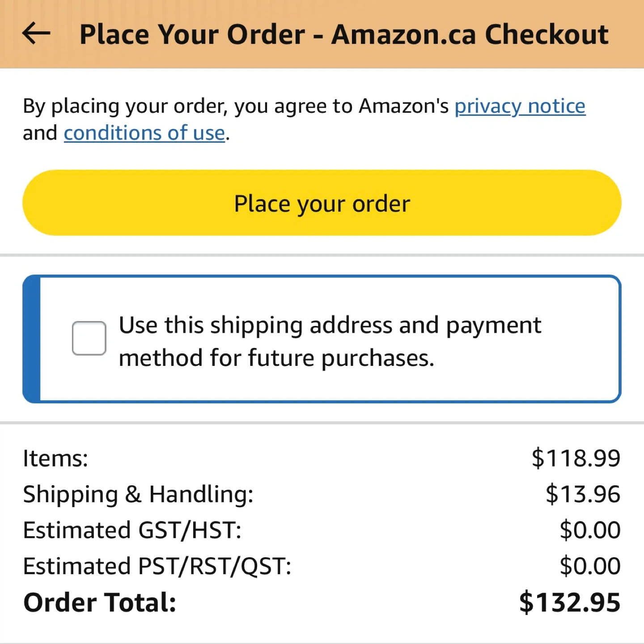The image size is (644, 644).
Task: Select the Items label in the summary
Action: (x=55, y=458)
